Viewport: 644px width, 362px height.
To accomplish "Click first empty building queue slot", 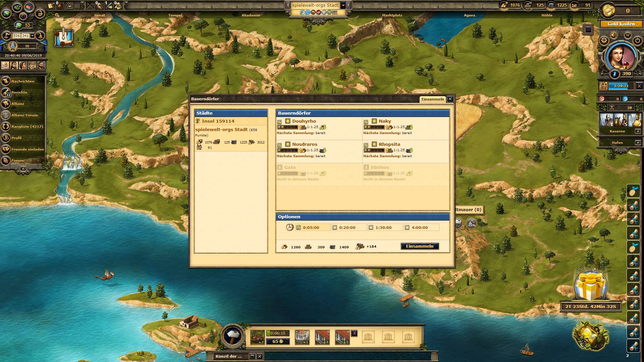I will 368,337.
